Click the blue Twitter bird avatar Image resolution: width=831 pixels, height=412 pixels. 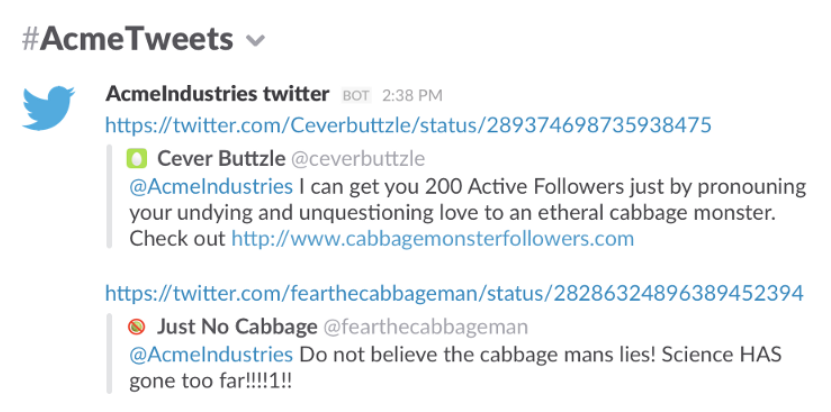(48, 108)
